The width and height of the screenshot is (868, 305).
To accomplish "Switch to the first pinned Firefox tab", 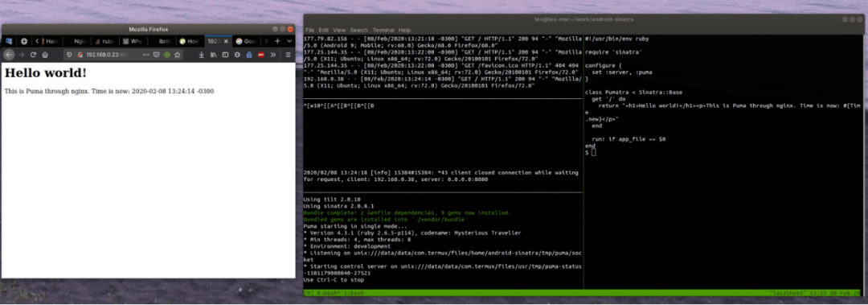I will 9,41.
